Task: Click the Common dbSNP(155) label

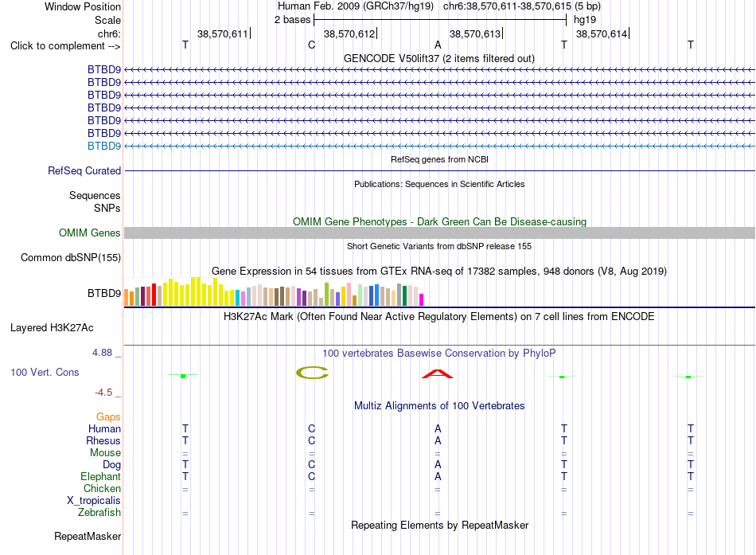Action: (x=71, y=258)
